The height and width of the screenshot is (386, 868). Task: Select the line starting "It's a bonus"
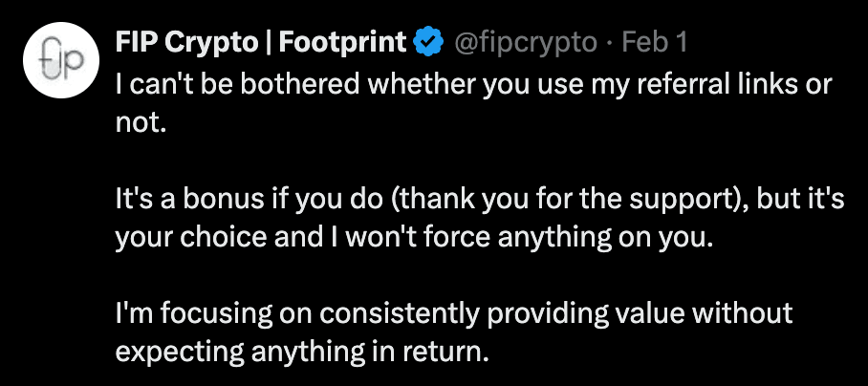coord(479,199)
